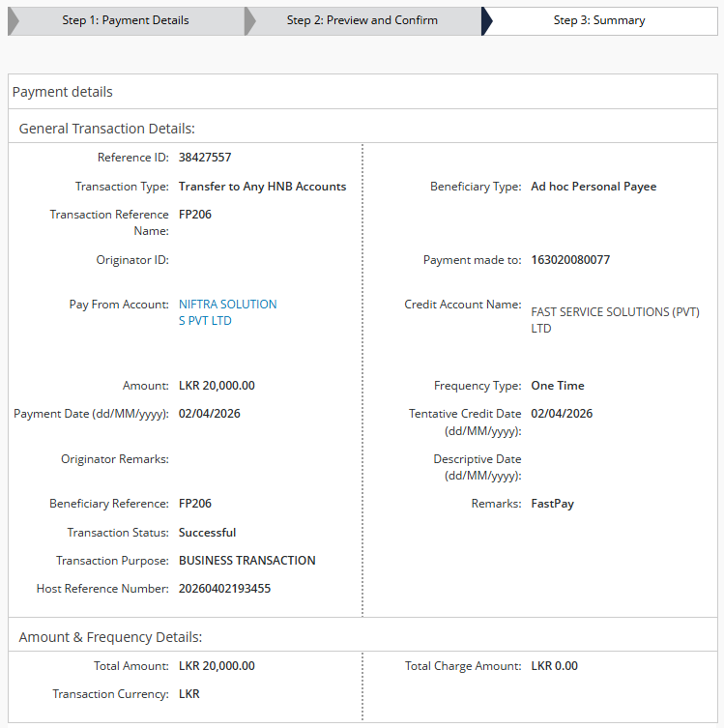Click the Successful transaction status text
The height and width of the screenshot is (728, 724).
pyautogui.click(x=207, y=533)
